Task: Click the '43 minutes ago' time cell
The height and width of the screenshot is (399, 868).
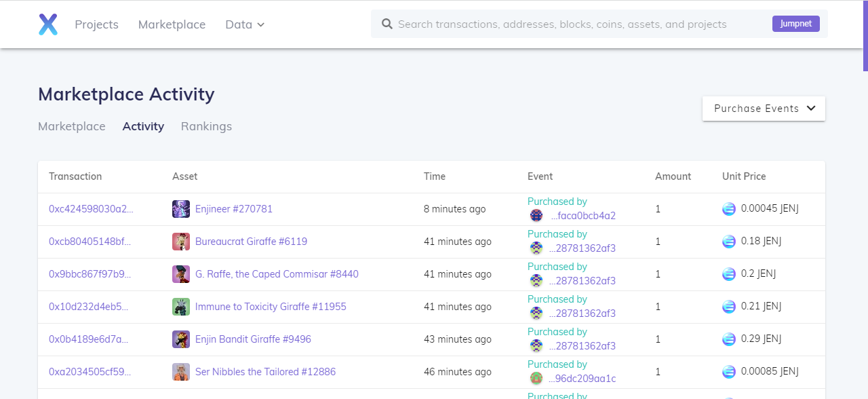Action: coord(458,339)
